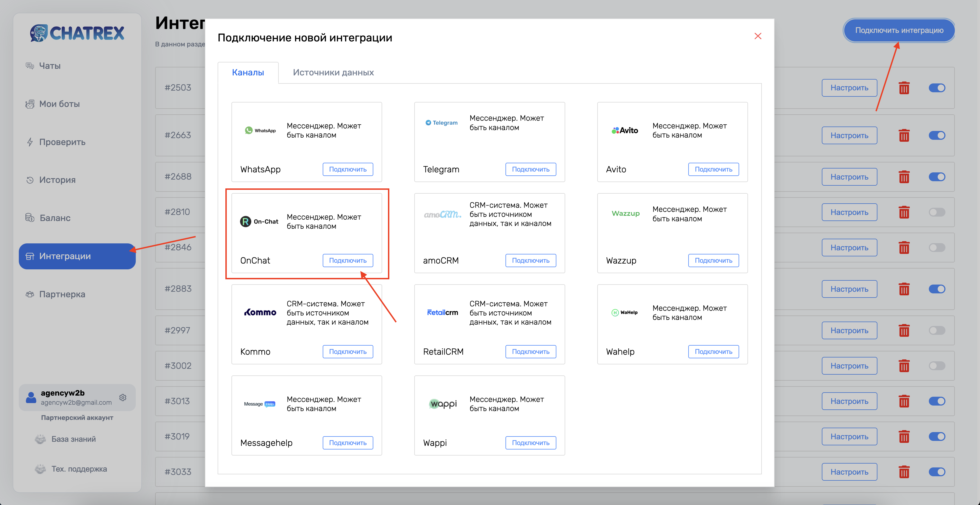Connect the Kommo integration
The image size is (980, 505).
(348, 352)
